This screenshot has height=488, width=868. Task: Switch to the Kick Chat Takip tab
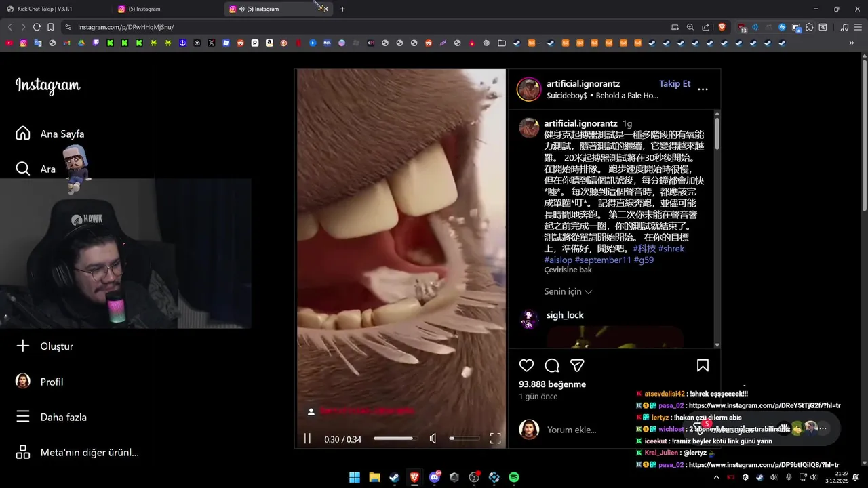click(56, 9)
